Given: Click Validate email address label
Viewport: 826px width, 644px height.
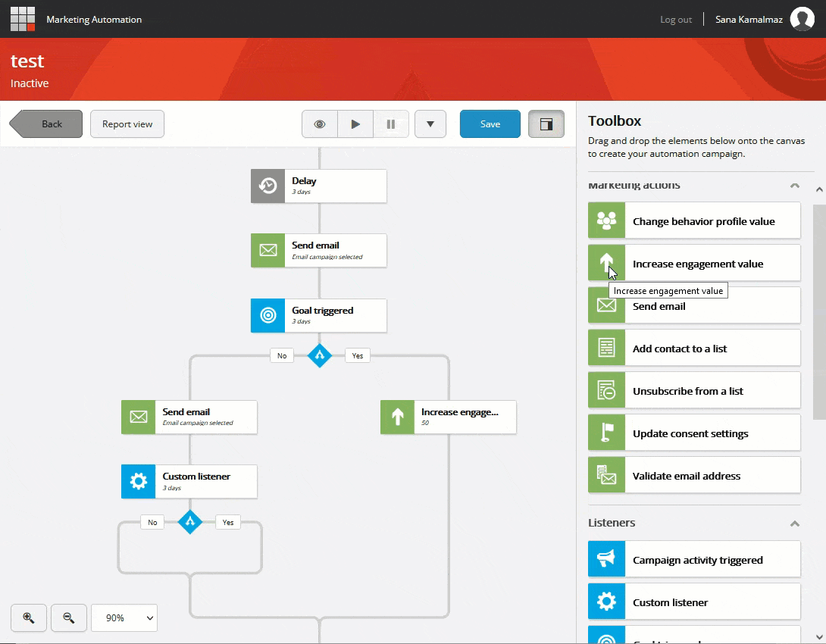Looking at the screenshot, I should [x=687, y=476].
